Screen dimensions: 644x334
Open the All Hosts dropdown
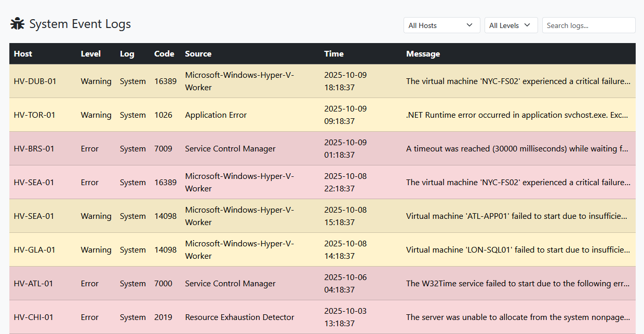click(441, 25)
